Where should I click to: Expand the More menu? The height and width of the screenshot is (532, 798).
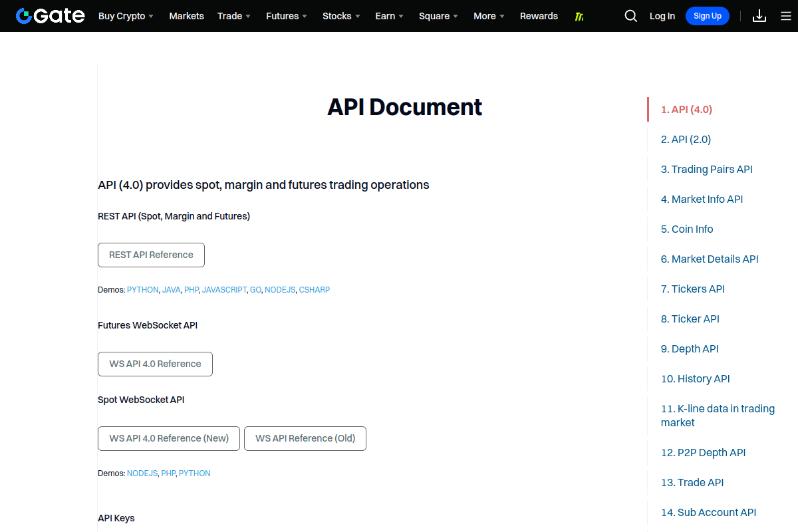point(489,16)
